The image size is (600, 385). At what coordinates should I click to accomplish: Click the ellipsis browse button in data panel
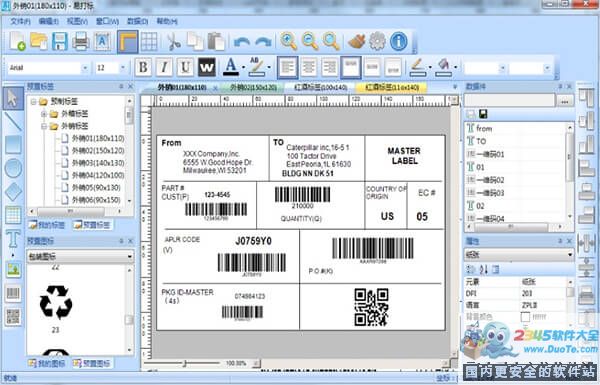[565, 101]
